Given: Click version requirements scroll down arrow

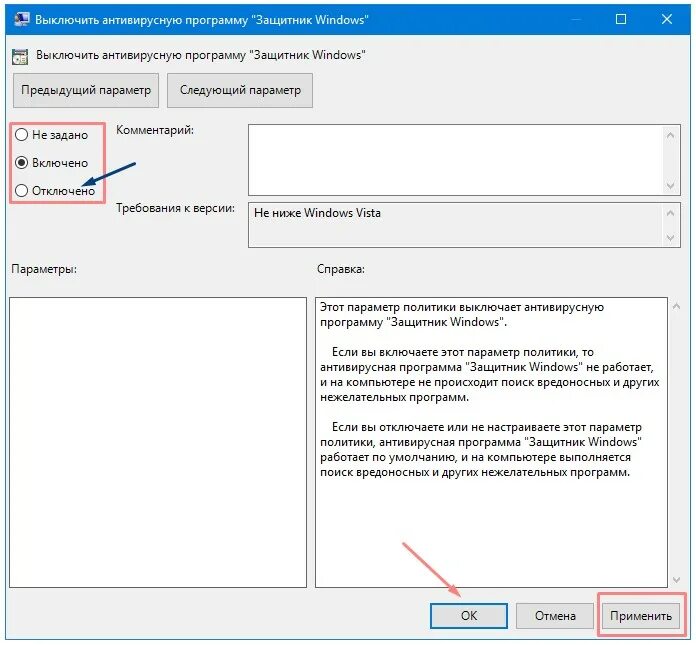Looking at the screenshot, I should 671,238.
